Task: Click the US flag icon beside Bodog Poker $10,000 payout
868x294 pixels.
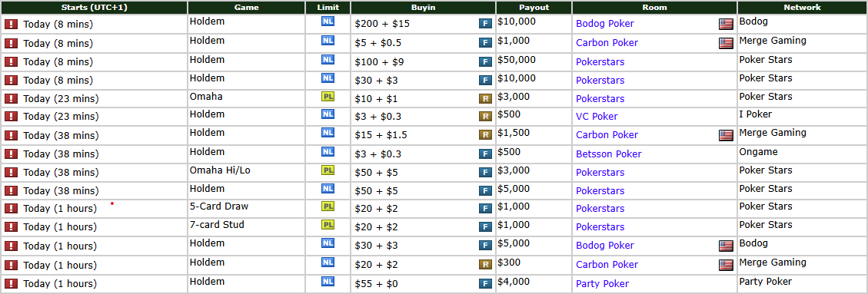Action: pyautogui.click(x=726, y=24)
